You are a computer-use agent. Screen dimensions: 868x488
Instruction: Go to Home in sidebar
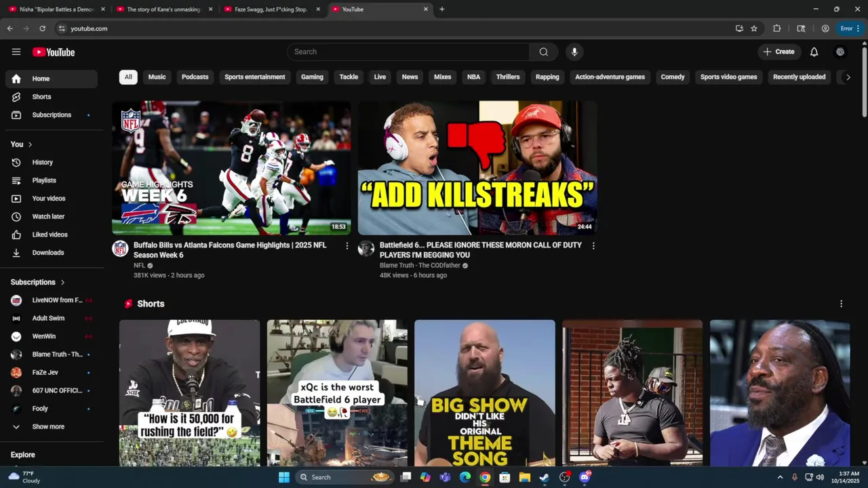[52, 79]
